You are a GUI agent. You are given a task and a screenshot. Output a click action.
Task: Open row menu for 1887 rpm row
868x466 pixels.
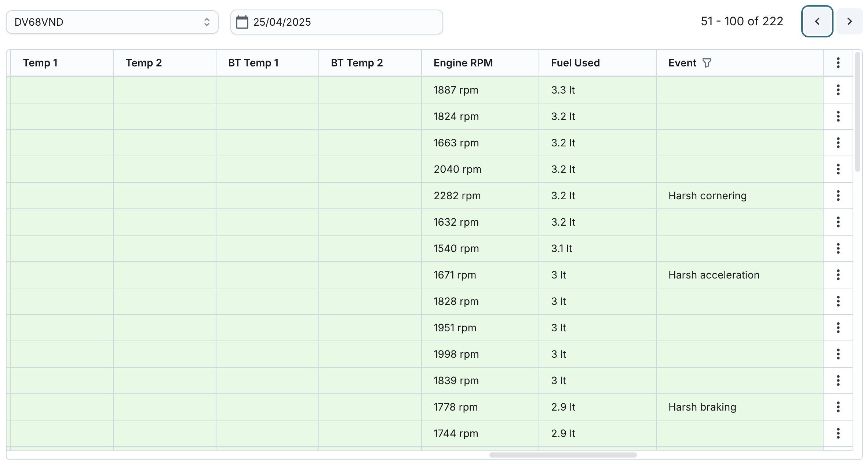838,90
